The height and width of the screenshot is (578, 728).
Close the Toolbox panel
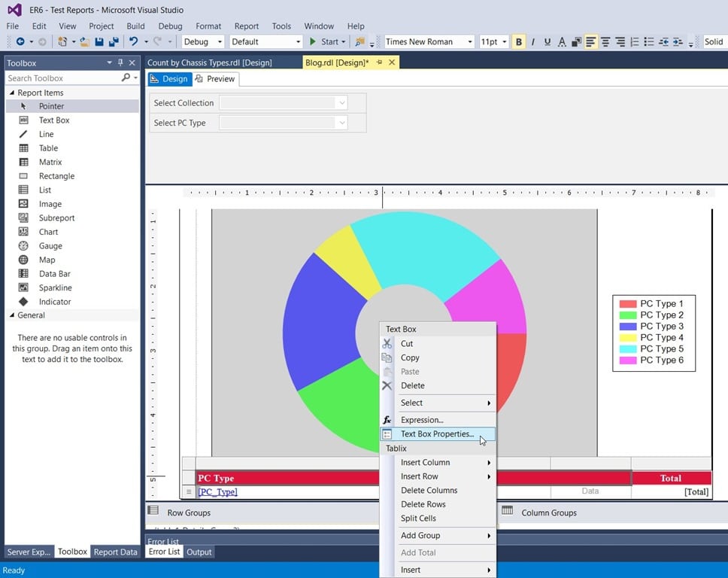click(132, 62)
